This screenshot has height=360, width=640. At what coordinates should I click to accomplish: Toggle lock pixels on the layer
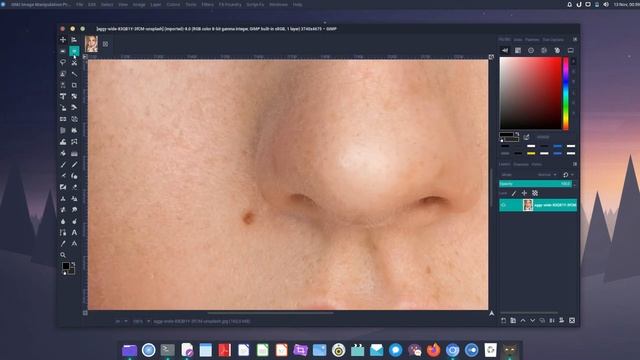[x=514, y=193]
